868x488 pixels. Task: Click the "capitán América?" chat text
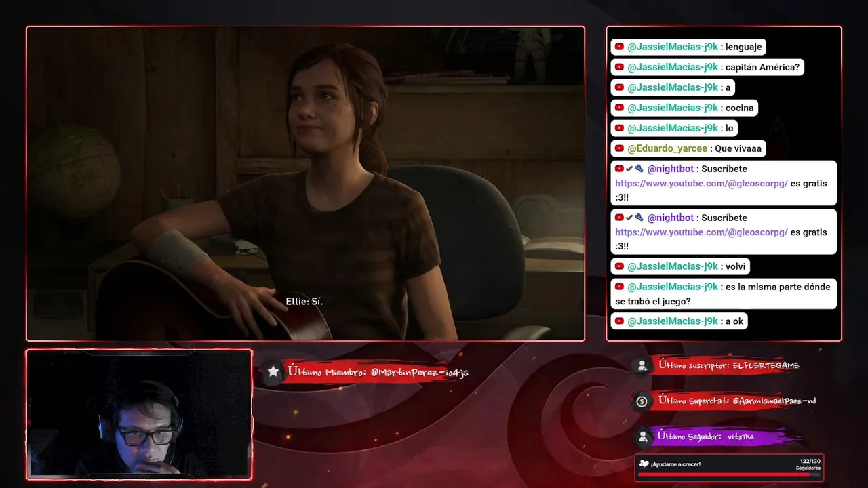[x=764, y=67]
